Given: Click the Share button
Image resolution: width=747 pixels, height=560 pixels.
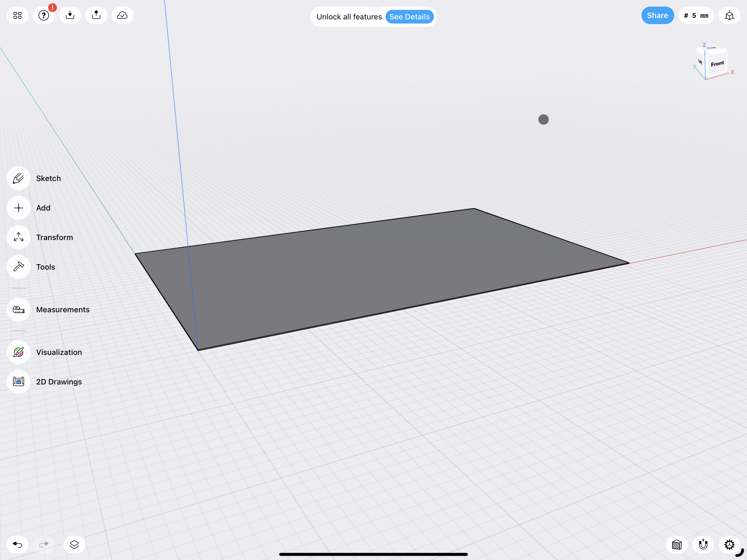Looking at the screenshot, I should [x=658, y=15].
